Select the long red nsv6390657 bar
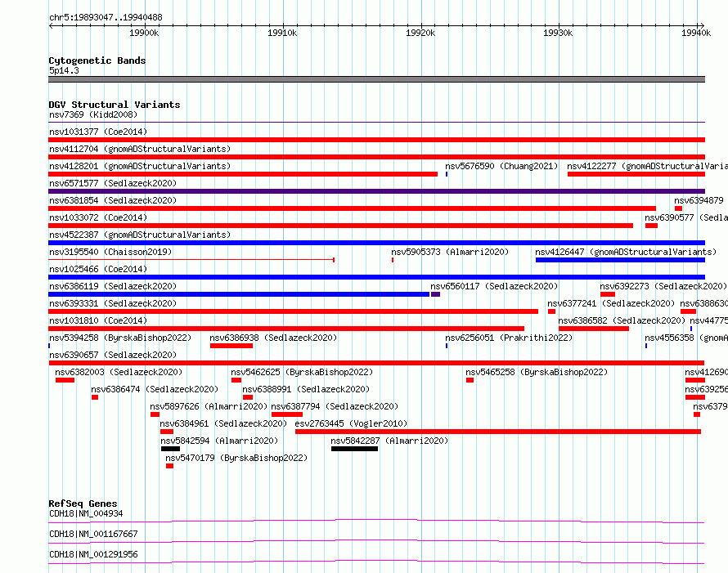The height and width of the screenshot is (573, 728). (x=376, y=363)
